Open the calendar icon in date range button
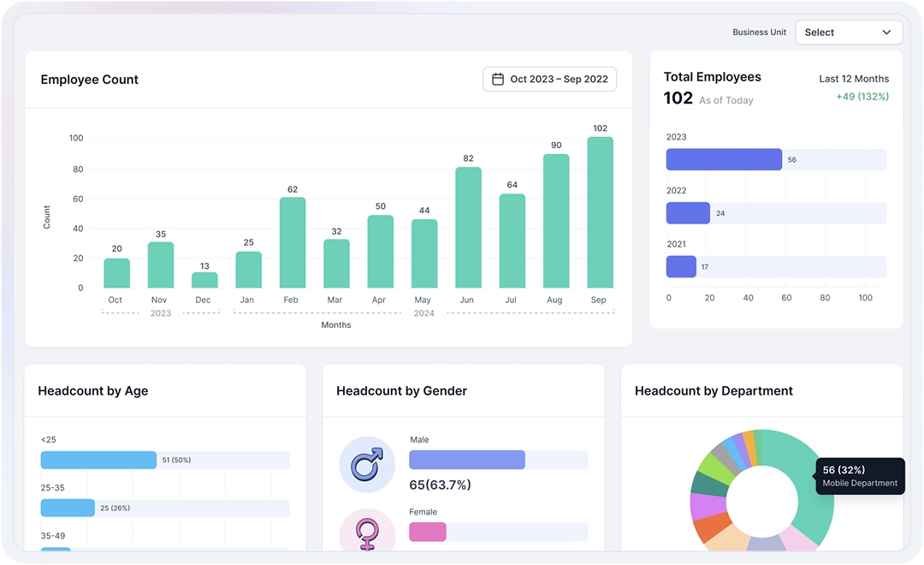The height and width of the screenshot is (565, 924). click(x=499, y=79)
